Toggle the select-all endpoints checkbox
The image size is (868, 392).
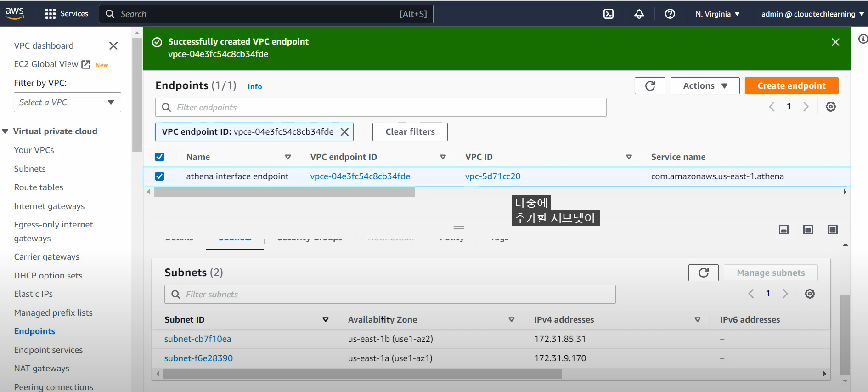pos(159,157)
